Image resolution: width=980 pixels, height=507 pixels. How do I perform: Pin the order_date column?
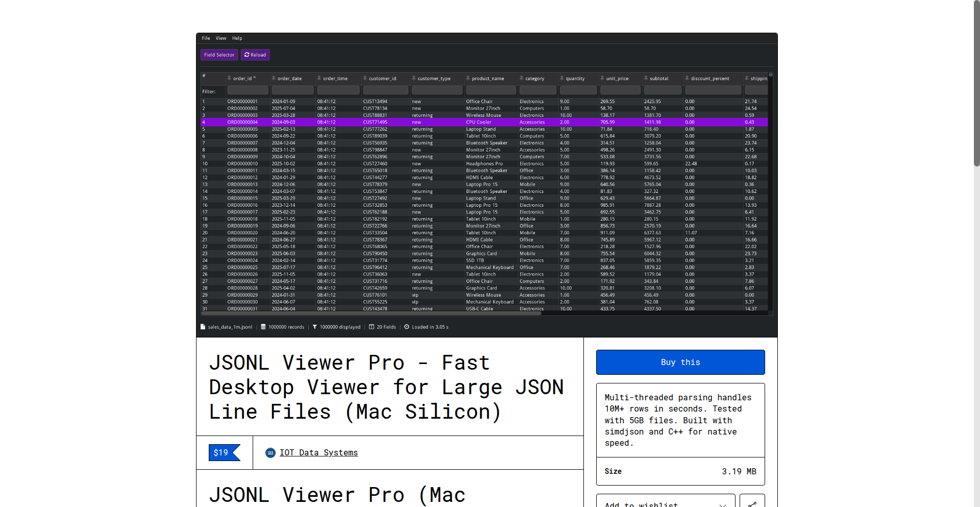click(x=274, y=78)
